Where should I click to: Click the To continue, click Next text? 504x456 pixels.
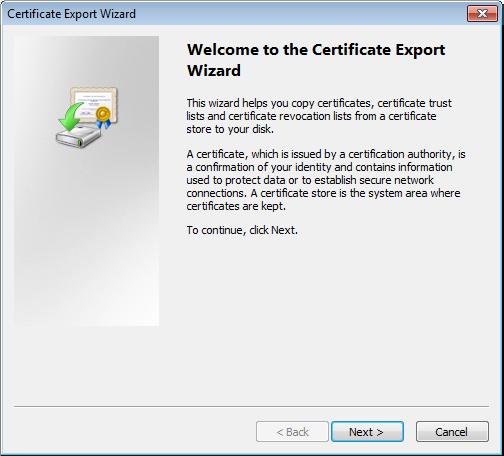(x=242, y=230)
